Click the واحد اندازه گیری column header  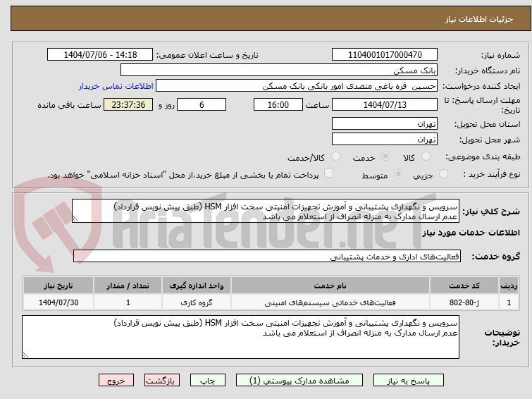pos(197,286)
